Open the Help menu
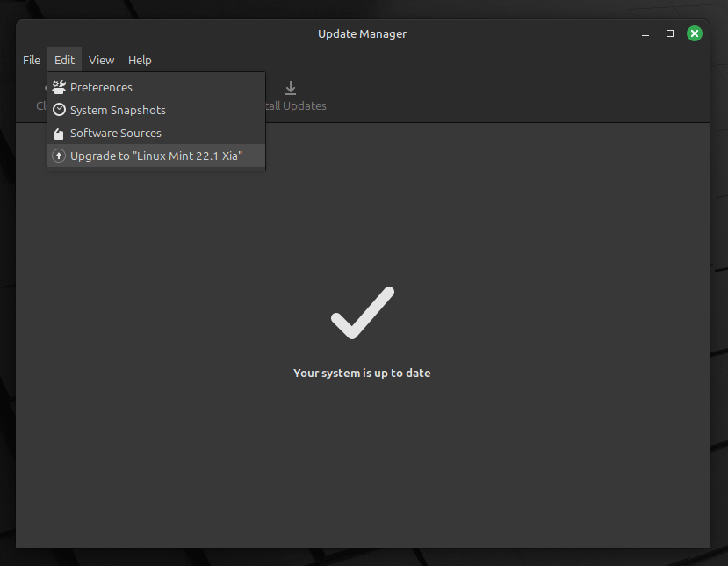This screenshot has height=566, width=728. [140, 60]
